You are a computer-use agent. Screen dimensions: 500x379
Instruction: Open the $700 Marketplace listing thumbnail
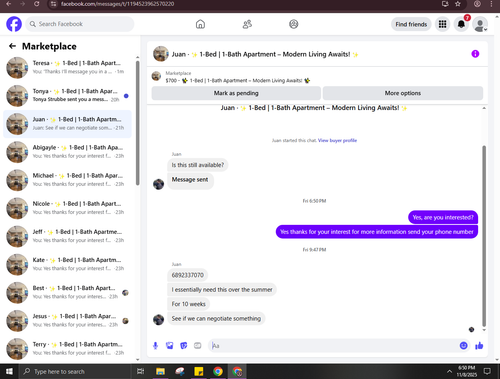tap(156, 76)
